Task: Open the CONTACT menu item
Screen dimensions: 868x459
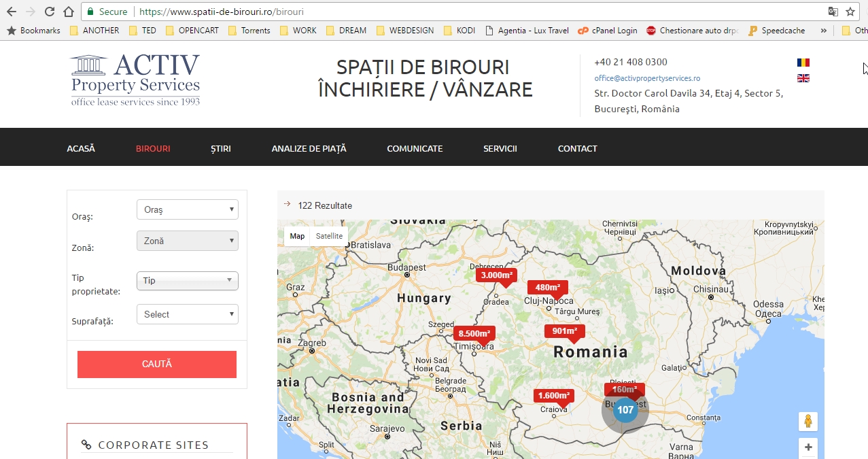Action: (578, 148)
